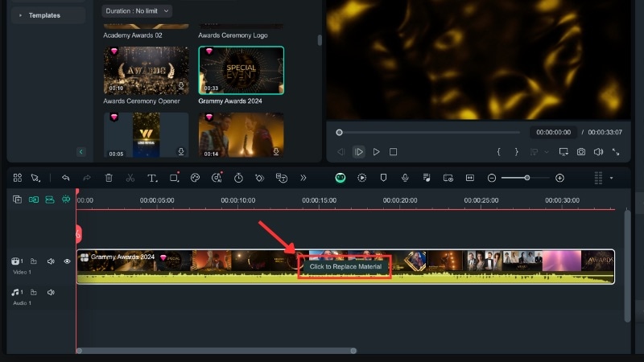
Task: Play the preview video
Action: point(376,152)
